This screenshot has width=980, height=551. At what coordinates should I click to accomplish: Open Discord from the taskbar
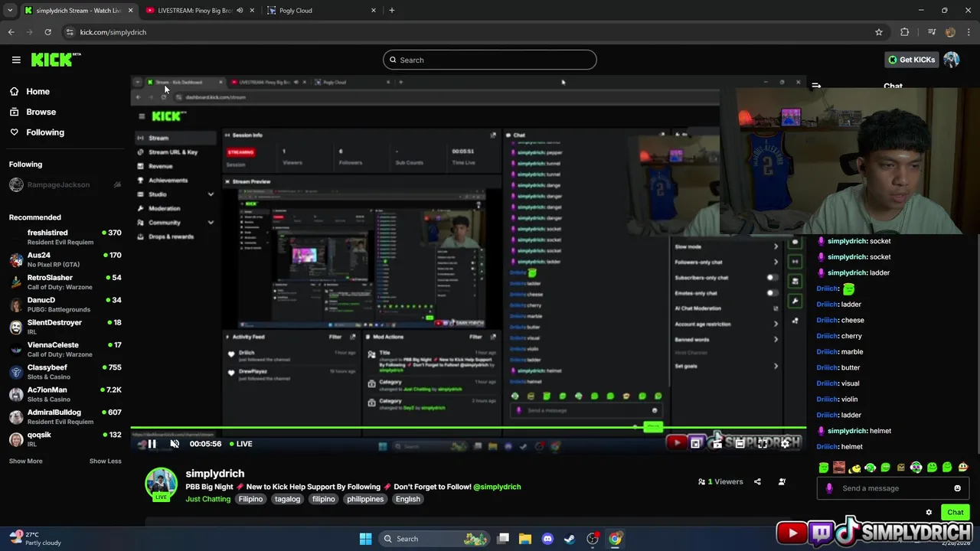point(547,539)
